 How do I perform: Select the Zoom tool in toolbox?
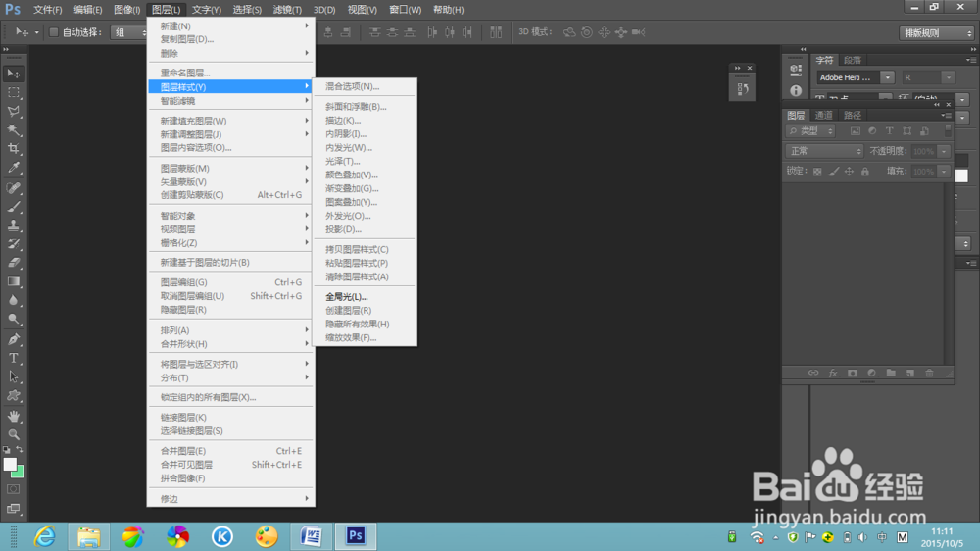click(13, 434)
